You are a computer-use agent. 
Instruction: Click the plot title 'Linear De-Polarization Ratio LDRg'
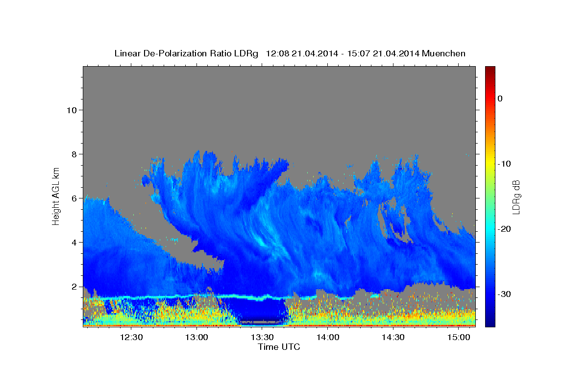186,53
